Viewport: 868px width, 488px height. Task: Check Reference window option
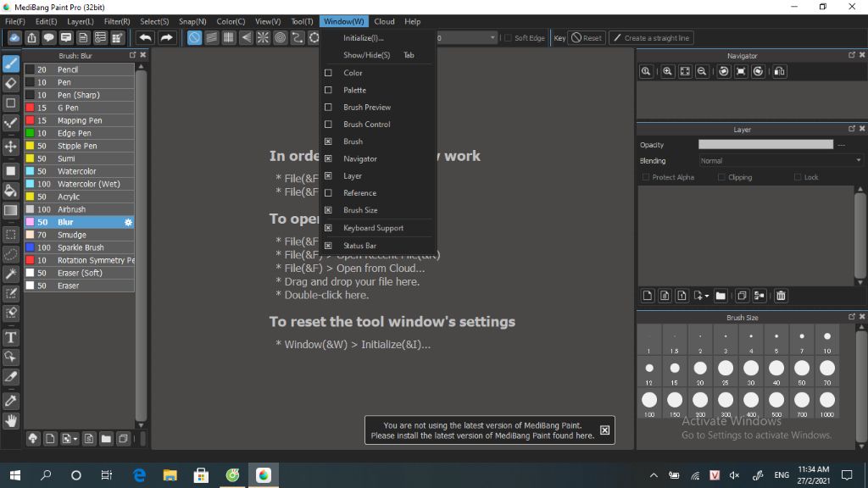(328, 192)
